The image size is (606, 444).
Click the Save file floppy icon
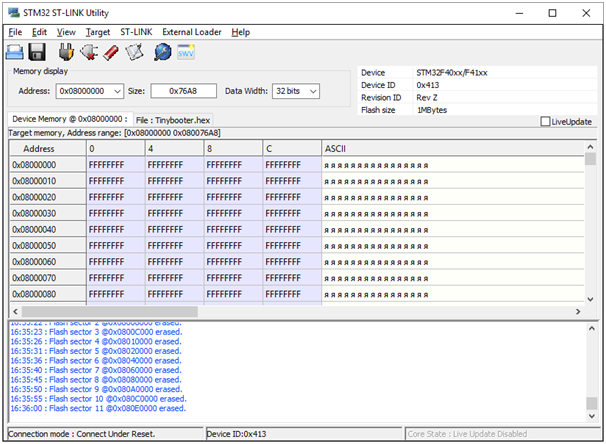(x=37, y=52)
